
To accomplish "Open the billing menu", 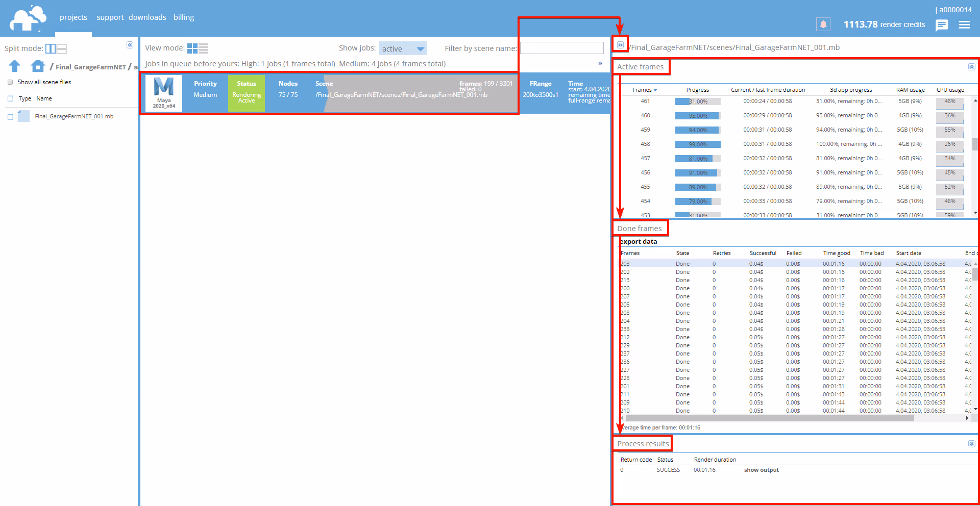I will tap(184, 17).
